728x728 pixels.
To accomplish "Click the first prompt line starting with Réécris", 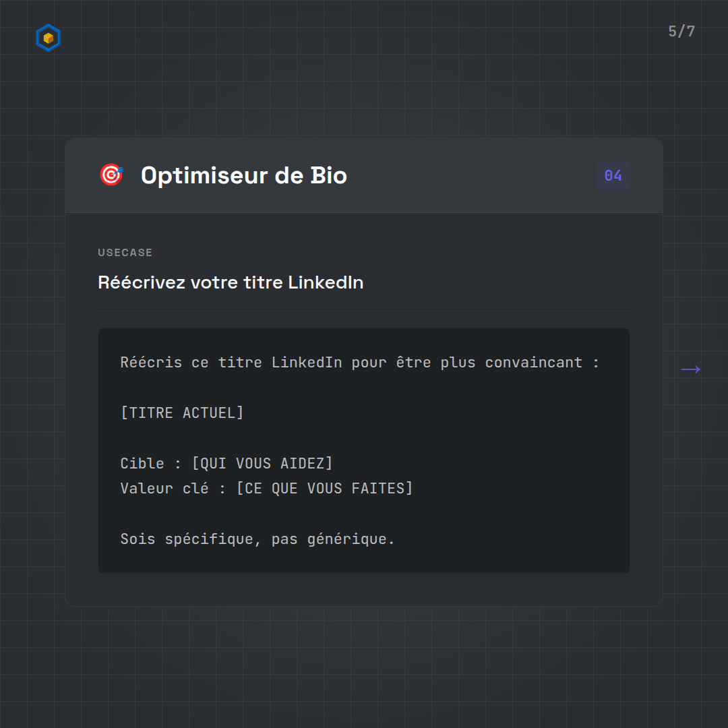I will coord(359,363).
